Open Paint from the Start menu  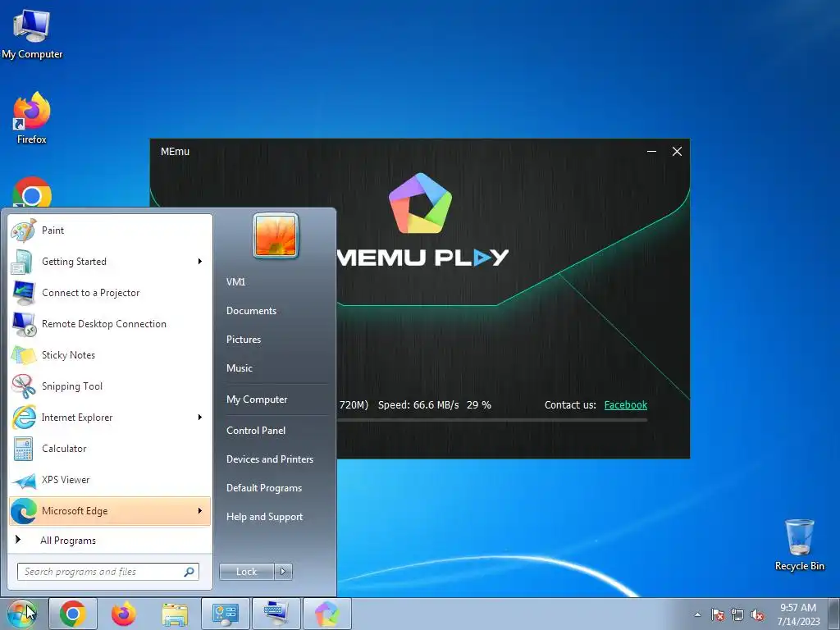110,231
